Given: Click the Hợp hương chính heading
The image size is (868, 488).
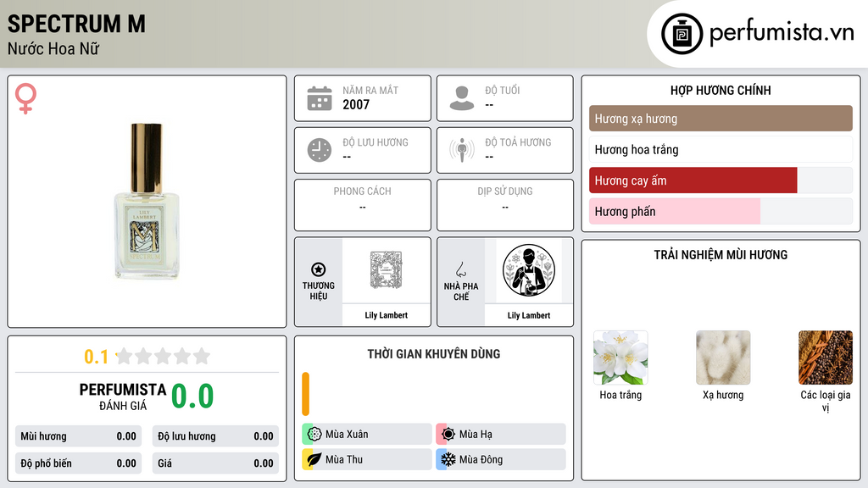Looking at the screenshot, I should click(721, 90).
